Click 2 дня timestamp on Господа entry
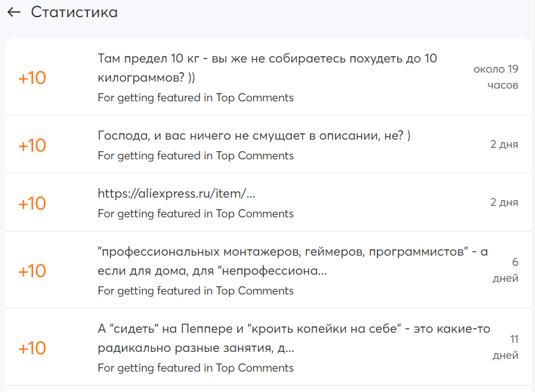The width and height of the screenshot is (535, 392). (x=504, y=145)
